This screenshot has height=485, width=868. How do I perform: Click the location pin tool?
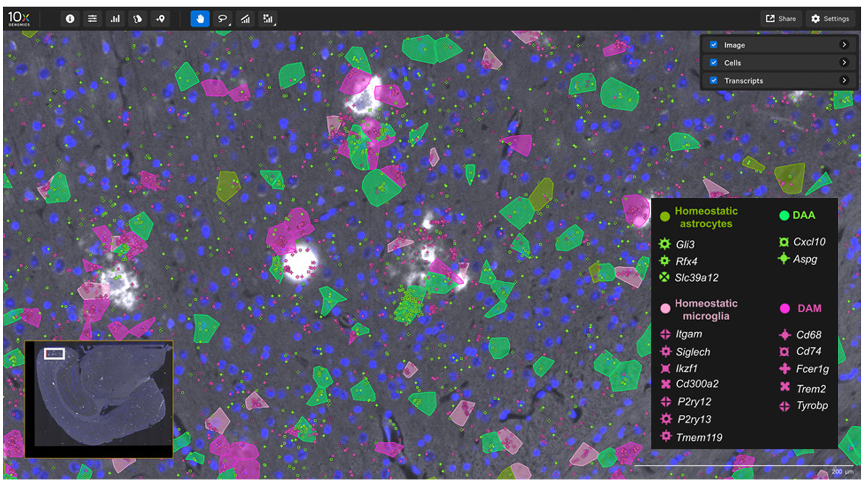point(160,18)
